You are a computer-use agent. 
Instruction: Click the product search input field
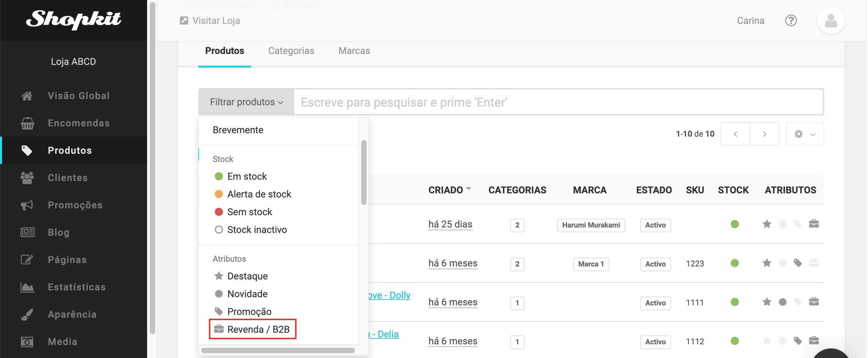[557, 102]
